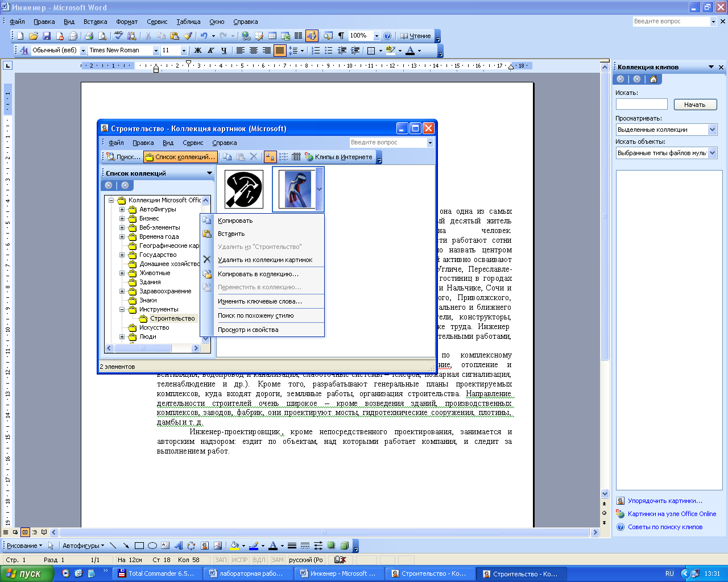Click the Format Painter brush icon
Image resolution: width=728 pixels, height=582 pixels.
coord(188,36)
